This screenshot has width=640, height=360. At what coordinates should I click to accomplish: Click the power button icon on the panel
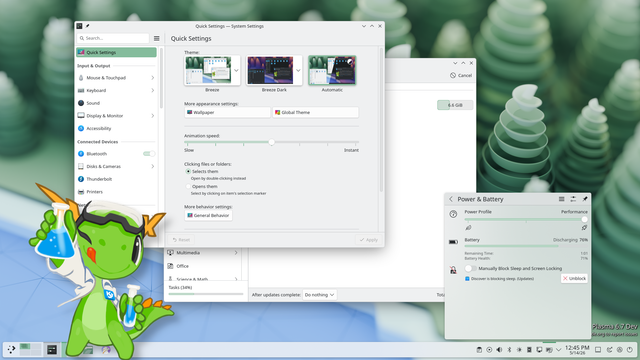(x=629, y=350)
